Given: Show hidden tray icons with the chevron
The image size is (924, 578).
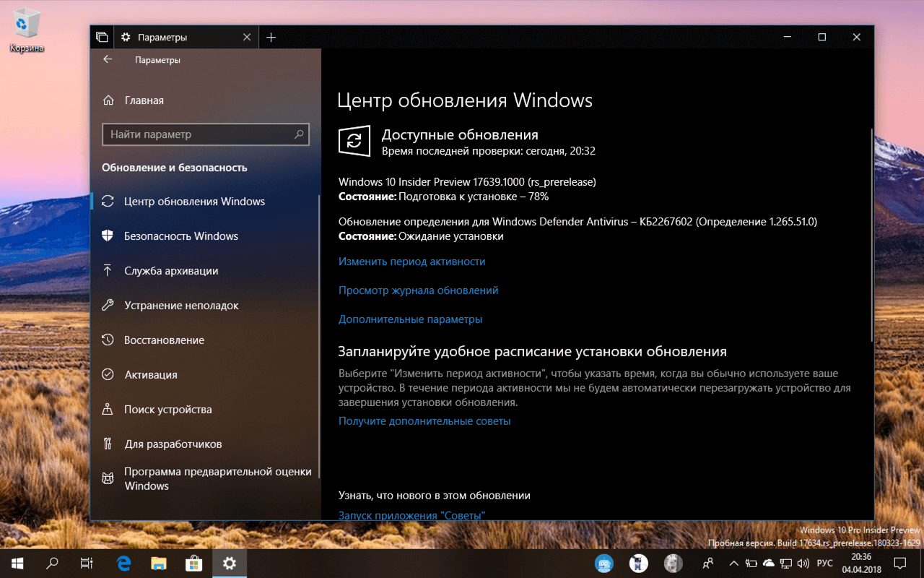Looking at the screenshot, I should (x=734, y=563).
